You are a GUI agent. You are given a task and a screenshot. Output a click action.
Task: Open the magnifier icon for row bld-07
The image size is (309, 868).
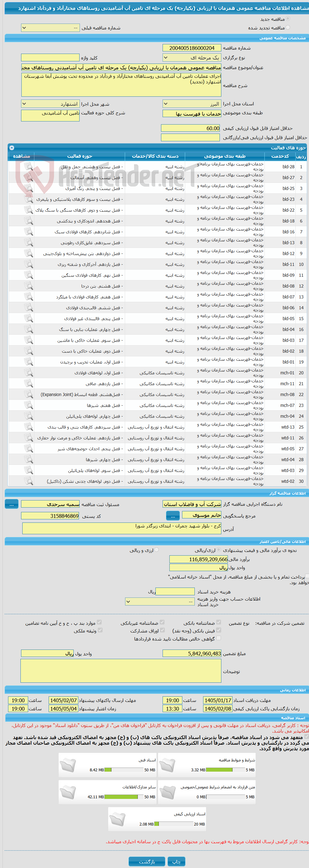(28, 297)
